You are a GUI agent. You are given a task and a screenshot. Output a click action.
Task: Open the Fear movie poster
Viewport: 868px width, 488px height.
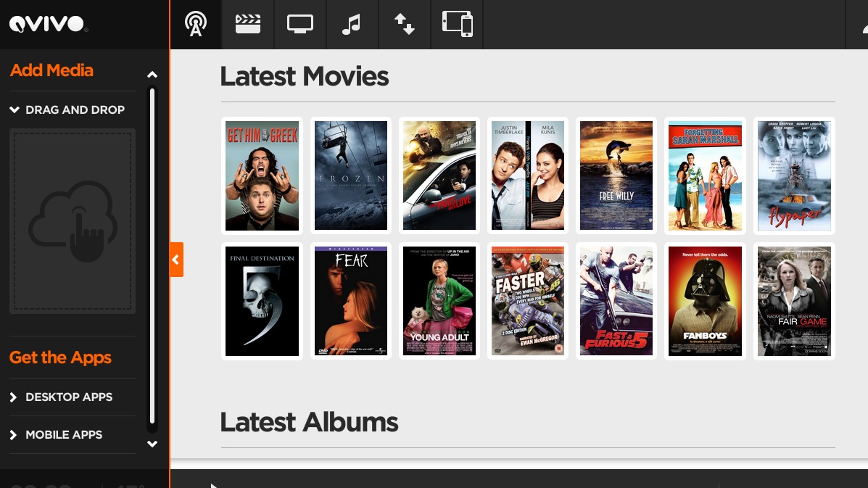pyautogui.click(x=350, y=301)
